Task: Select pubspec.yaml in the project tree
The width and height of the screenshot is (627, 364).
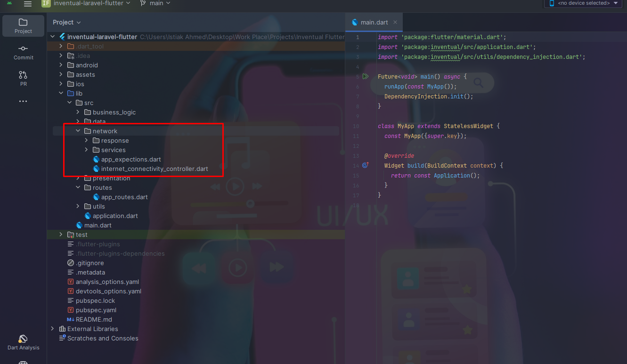Action: tap(96, 310)
